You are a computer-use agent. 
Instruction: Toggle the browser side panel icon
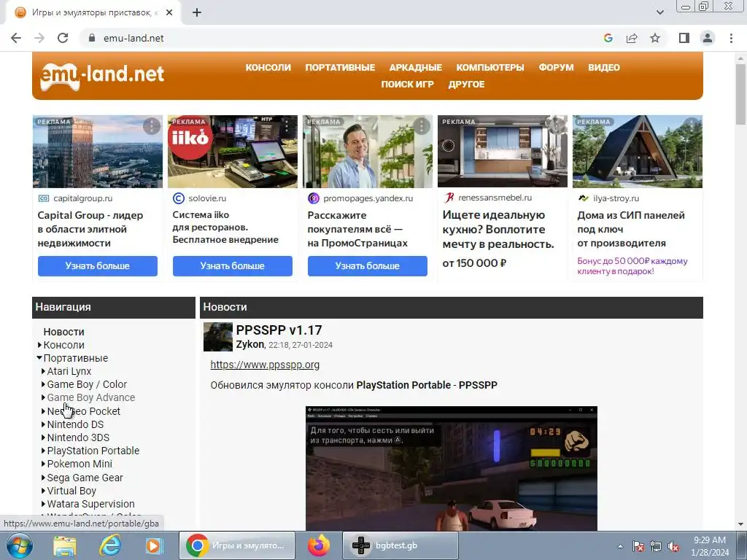coord(684,38)
